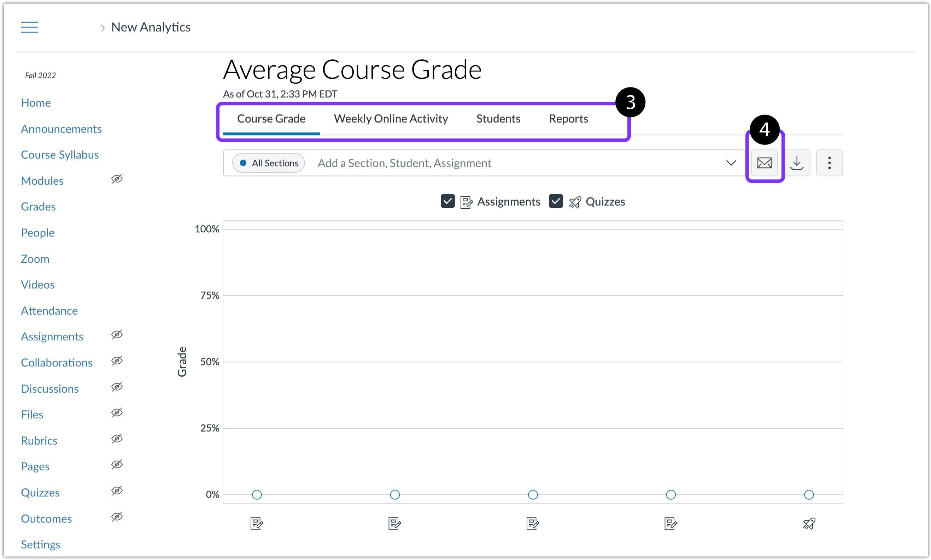This screenshot has height=560, width=931.
Task: Uncheck the Quizzes checkbox
Action: [x=556, y=202]
